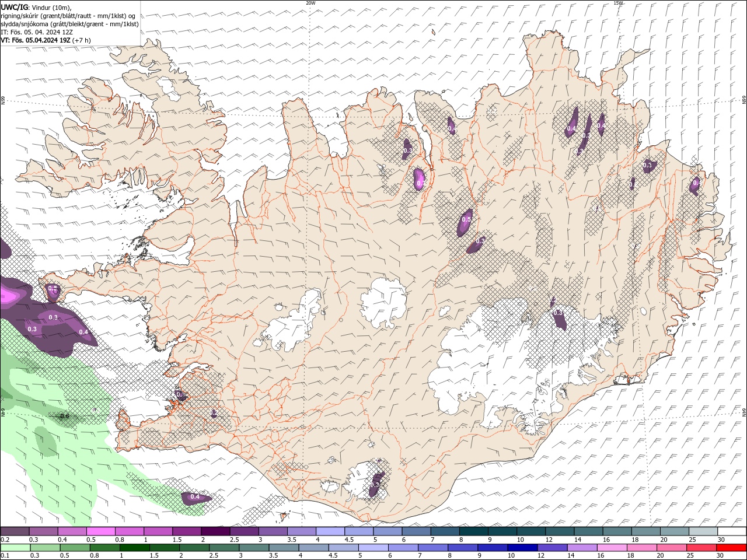This screenshot has height=560, width=747.
Task: Select the light gray 25 snow-scale swatch
Action: pos(703,531)
